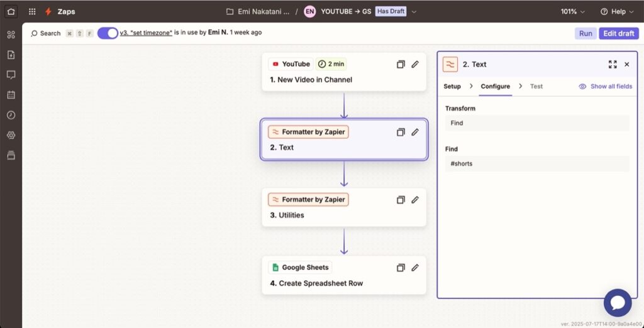Select the Configure tab
The width and height of the screenshot is (644, 328).
tap(496, 86)
